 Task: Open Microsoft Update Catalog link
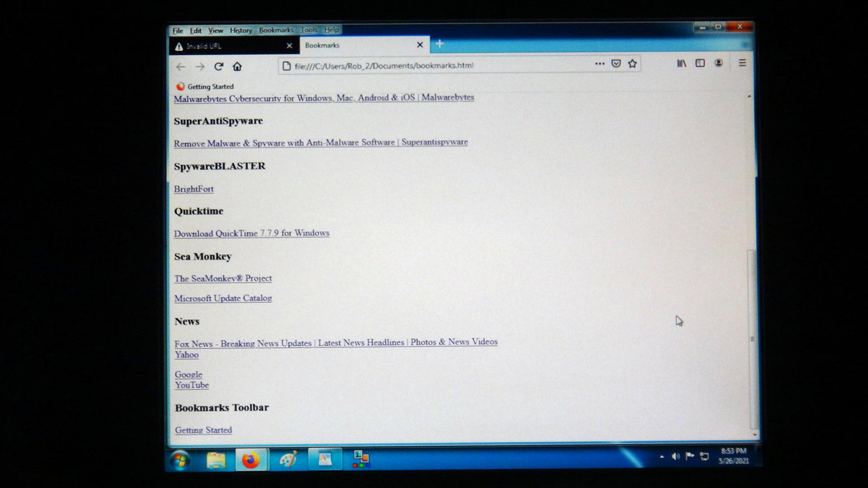(x=223, y=298)
